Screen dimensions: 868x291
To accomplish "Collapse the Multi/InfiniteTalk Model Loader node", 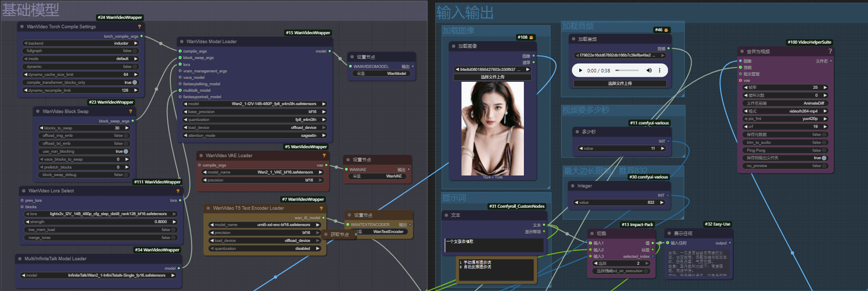I will click(x=20, y=259).
